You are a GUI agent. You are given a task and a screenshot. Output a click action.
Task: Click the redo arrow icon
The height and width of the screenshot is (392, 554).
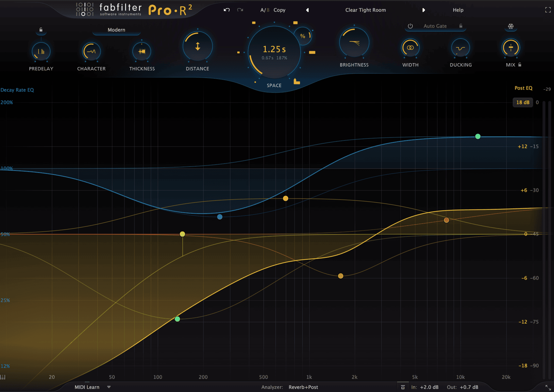pos(240,10)
